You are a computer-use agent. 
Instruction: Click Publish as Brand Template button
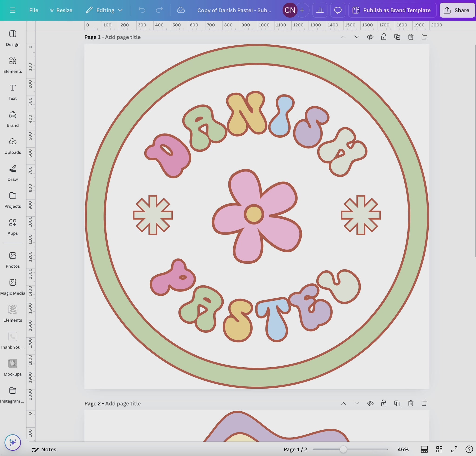(x=392, y=10)
